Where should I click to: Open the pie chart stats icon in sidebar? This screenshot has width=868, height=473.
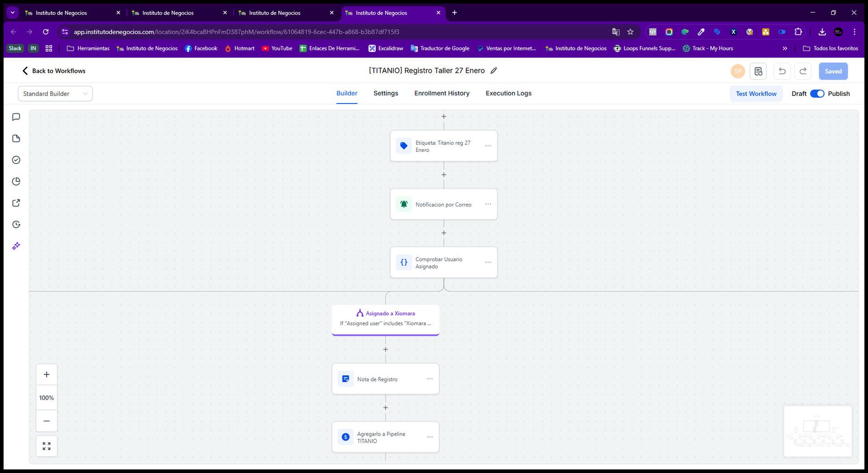pyautogui.click(x=16, y=181)
